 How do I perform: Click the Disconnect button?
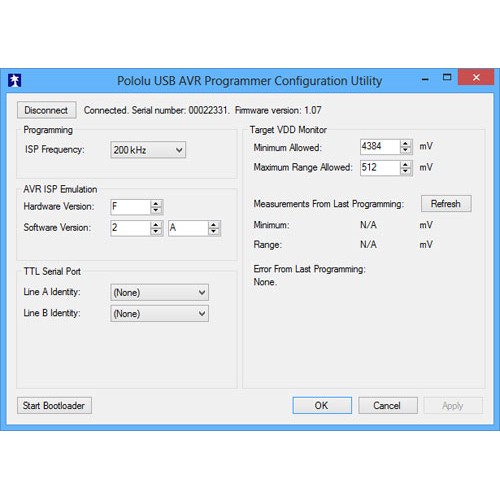click(46, 110)
